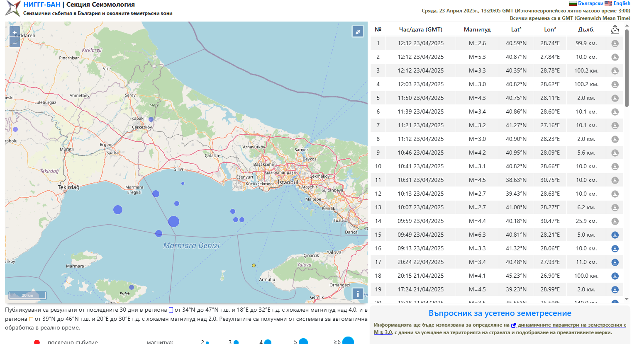Download data for the 20:24 22/04/2025 event
This screenshot has width=644, height=344.
point(615,262)
